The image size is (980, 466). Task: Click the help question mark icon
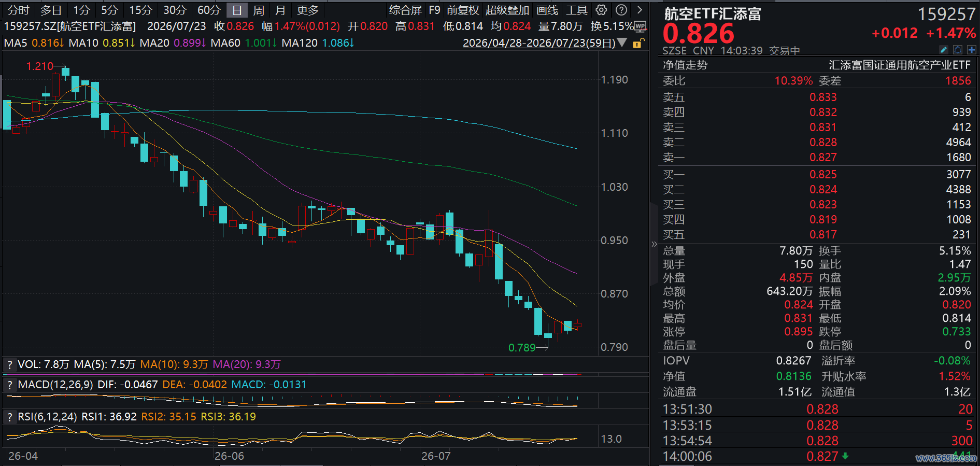(x=621, y=10)
